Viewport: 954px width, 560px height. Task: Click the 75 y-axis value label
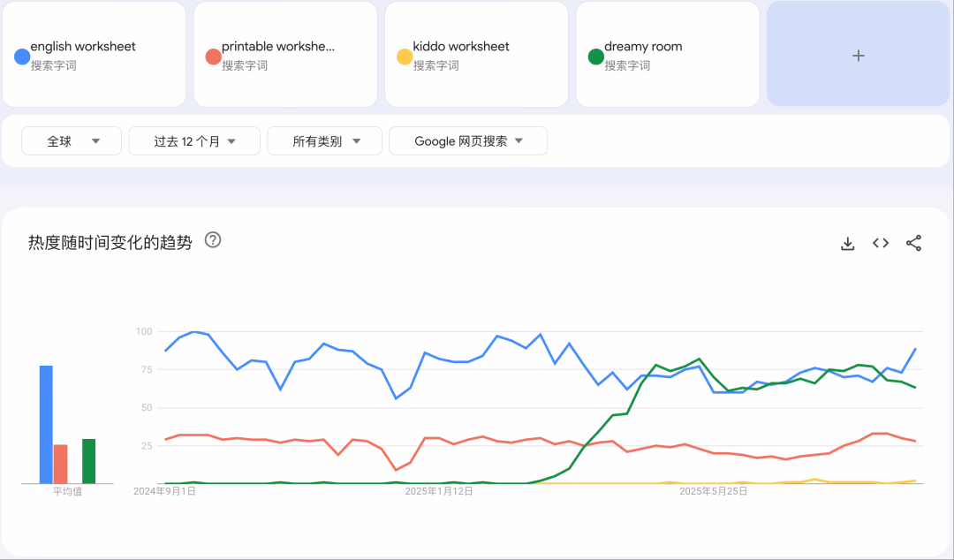point(146,369)
